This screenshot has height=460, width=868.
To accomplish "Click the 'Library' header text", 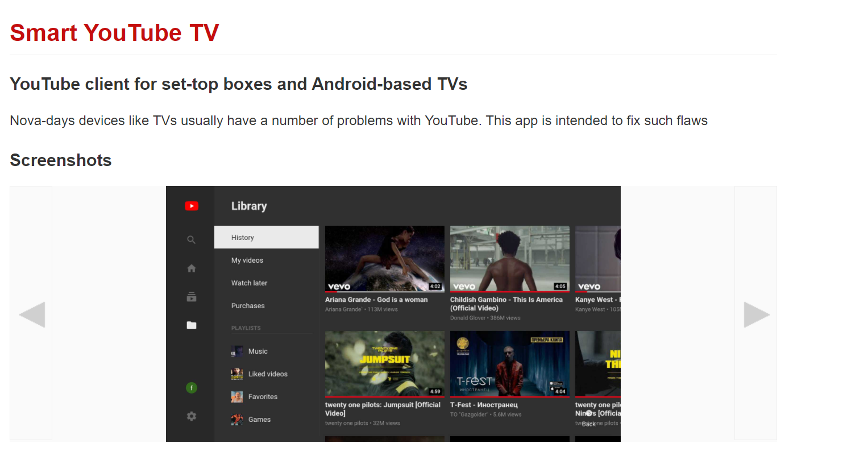I will click(249, 206).
